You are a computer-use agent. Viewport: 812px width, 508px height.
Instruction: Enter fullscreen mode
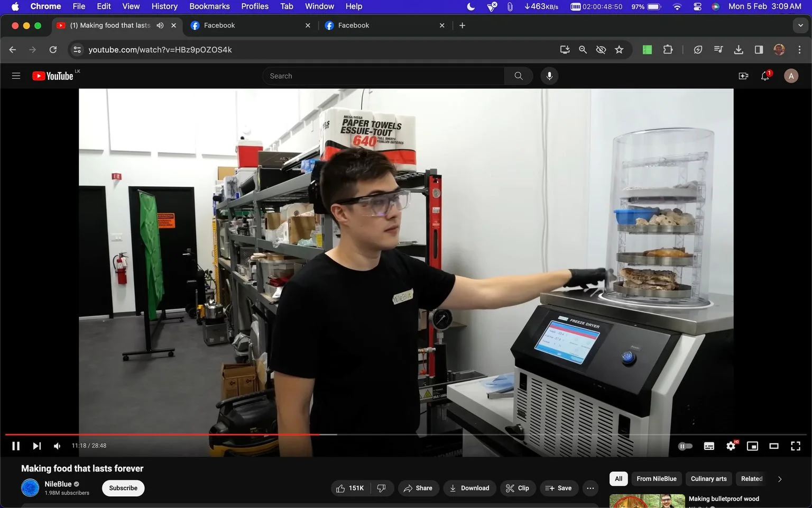(x=795, y=446)
